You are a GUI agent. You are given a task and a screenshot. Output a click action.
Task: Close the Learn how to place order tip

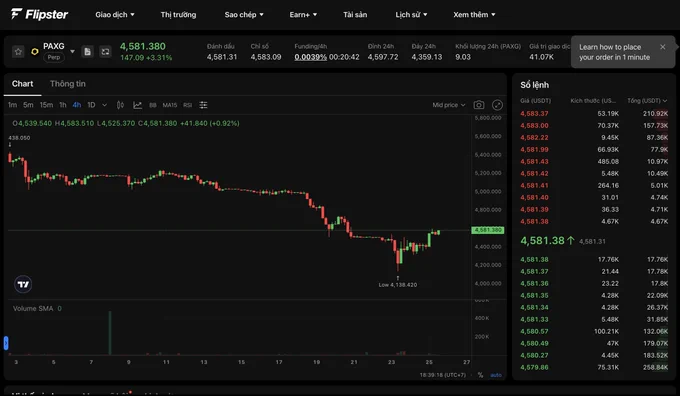click(x=663, y=47)
